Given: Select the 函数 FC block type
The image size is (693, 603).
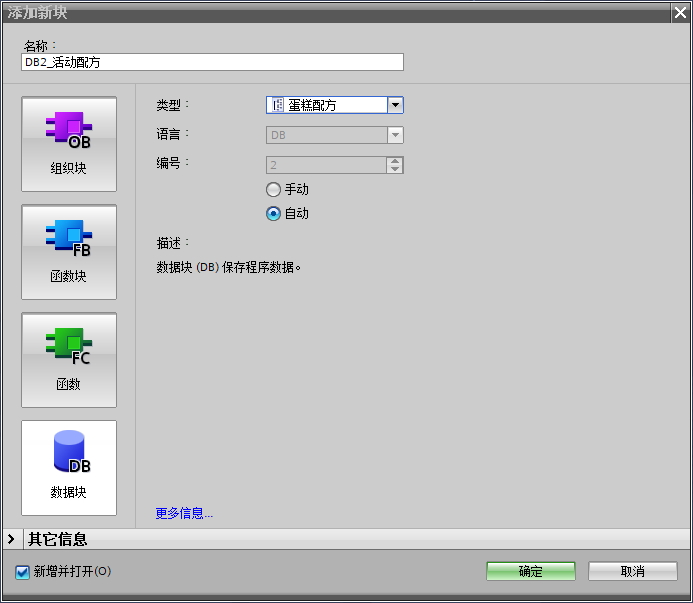Looking at the screenshot, I should [69, 360].
